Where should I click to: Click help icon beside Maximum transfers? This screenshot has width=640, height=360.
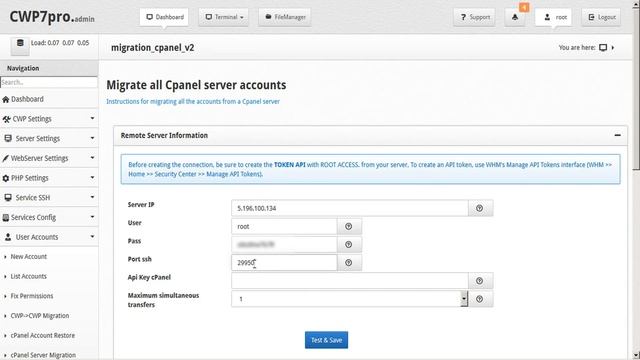(480, 299)
